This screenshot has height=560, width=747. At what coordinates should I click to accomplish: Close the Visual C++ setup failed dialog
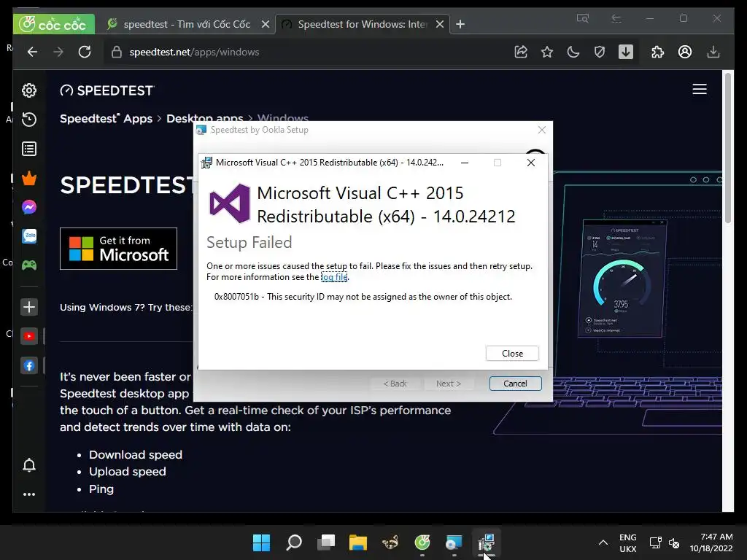click(512, 354)
